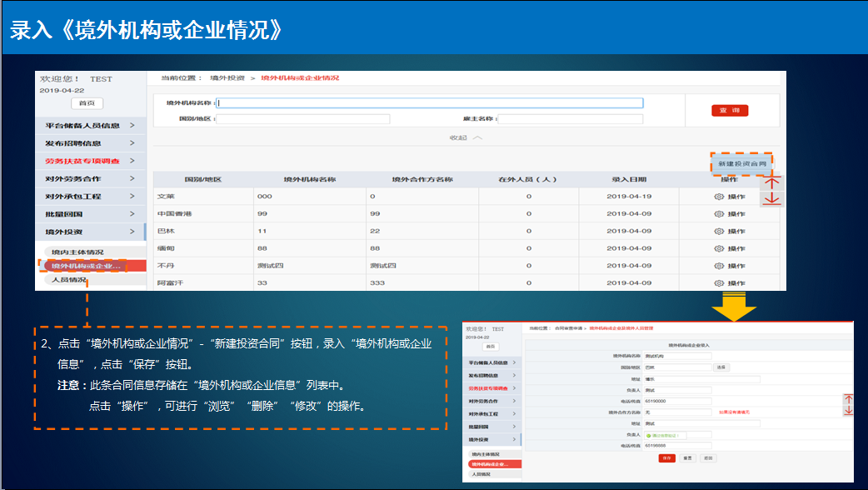868x490 pixels.
Task: Click the red 查询 search button
Action: coord(730,110)
